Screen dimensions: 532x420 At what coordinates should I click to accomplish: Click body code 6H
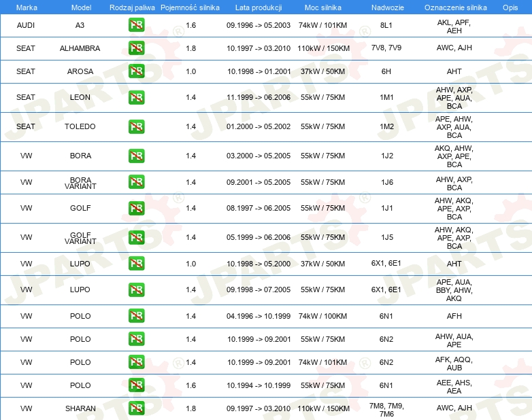pyautogui.click(x=386, y=71)
